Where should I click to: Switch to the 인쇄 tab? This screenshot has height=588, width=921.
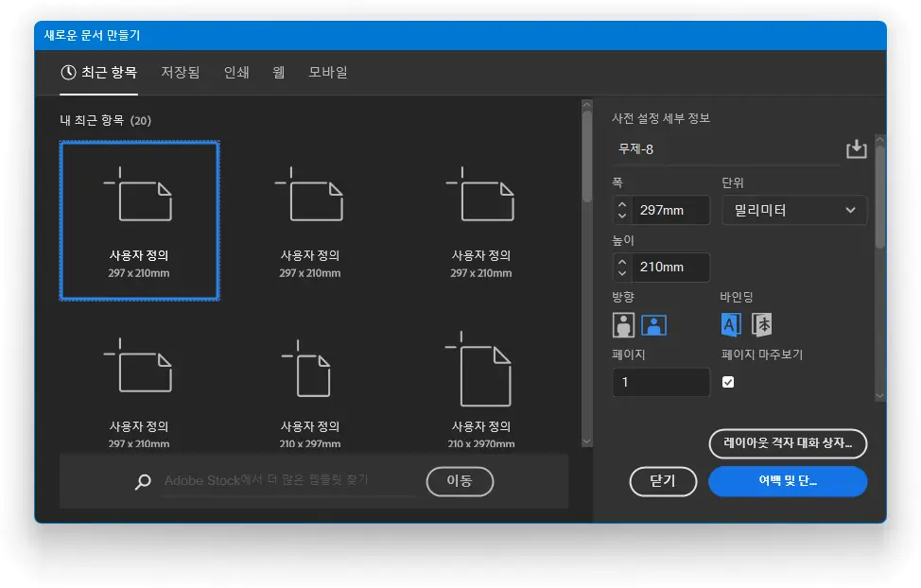click(235, 72)
